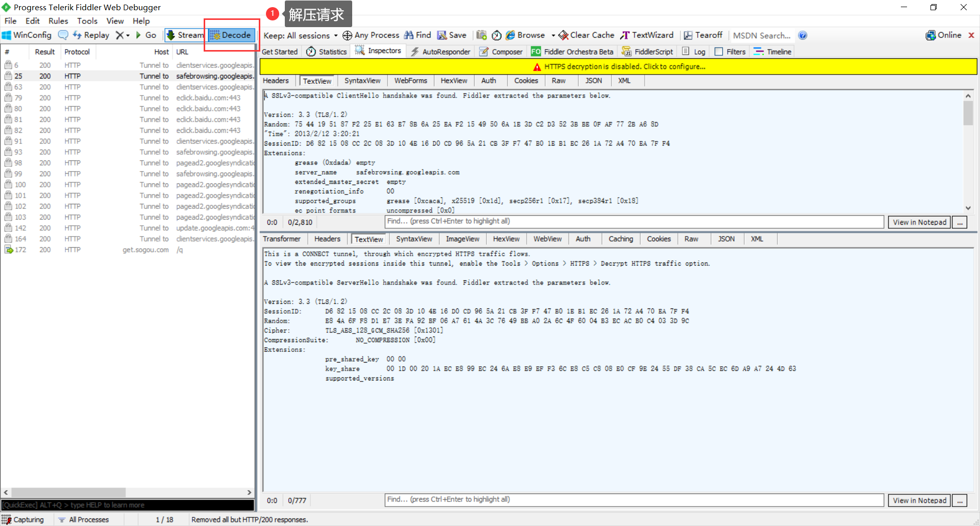Open FiddlerScript tab
The image size is (980, 526).
click(647, 52)
